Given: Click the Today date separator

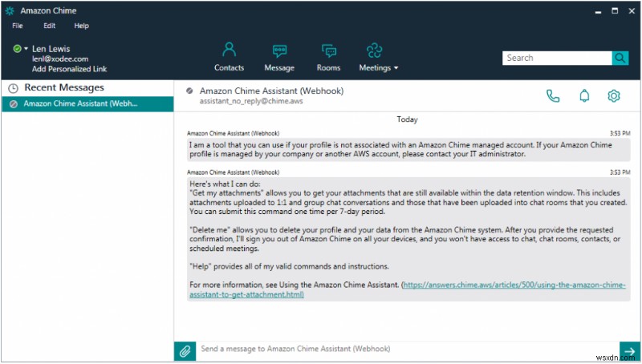Looking at the screenshot, I should coord(407,119).
